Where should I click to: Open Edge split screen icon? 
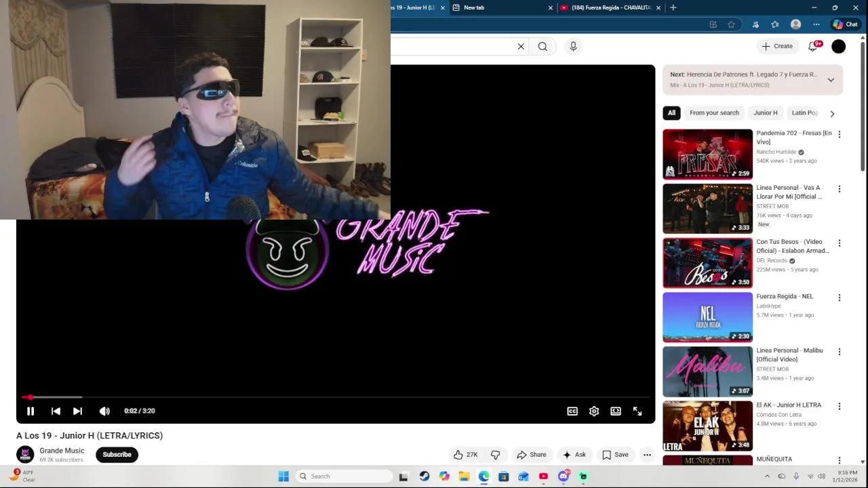pyautogui.click(x=713, y=24)
